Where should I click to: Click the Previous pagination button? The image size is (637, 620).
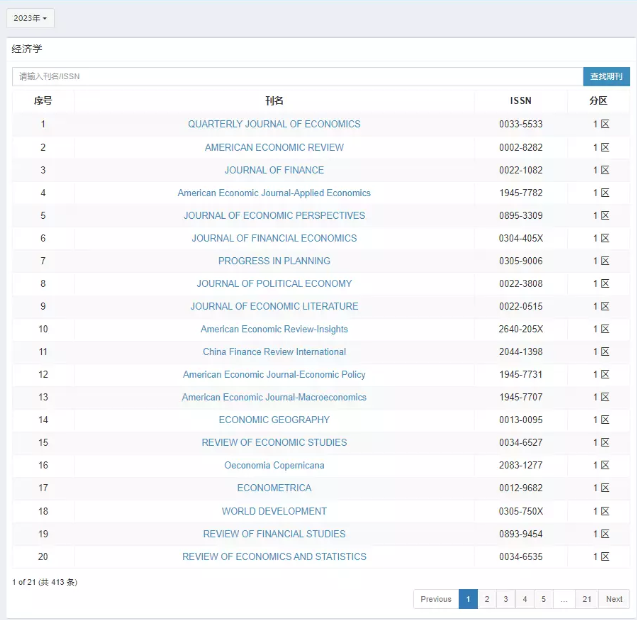(x=436, y=599)
